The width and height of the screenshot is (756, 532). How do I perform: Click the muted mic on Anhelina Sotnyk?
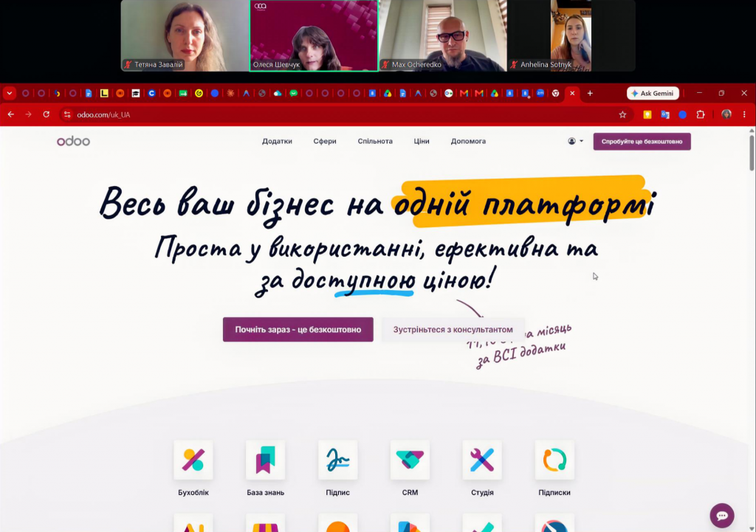tap(514, 65)
